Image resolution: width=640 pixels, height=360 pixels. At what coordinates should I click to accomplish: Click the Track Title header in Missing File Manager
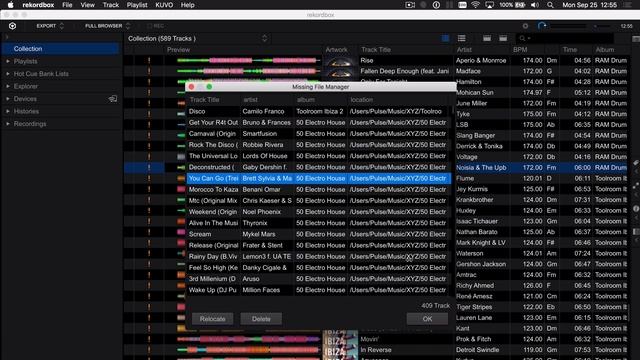click(204, 100)
